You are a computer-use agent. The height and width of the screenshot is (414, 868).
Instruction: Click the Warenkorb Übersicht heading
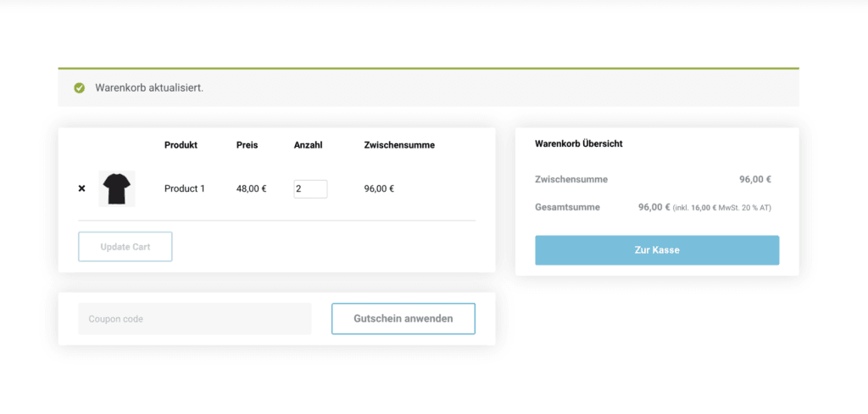point(578,144)
